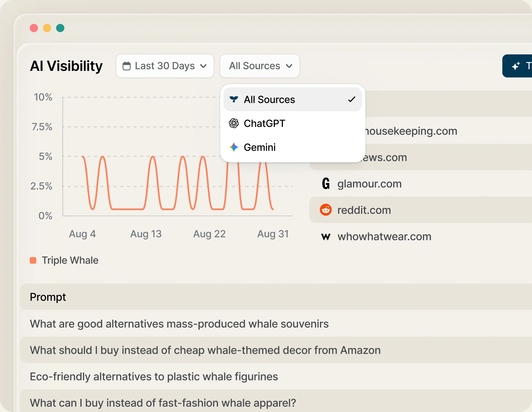Choose Gemini from the sources menu
532x412 pixels.
293,147
